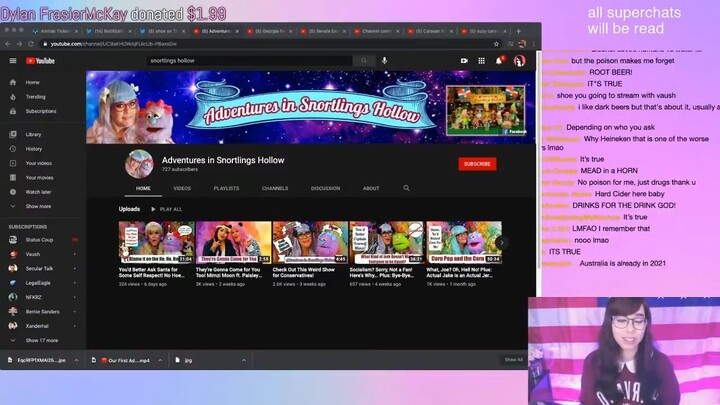Switch to the Home channel tab

pos(143,188)
